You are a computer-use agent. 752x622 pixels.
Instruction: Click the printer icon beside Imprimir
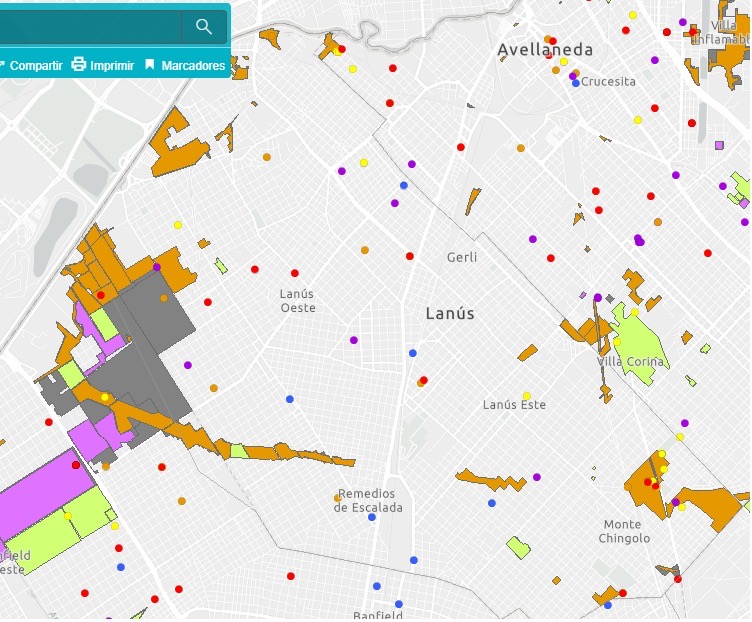79,65
